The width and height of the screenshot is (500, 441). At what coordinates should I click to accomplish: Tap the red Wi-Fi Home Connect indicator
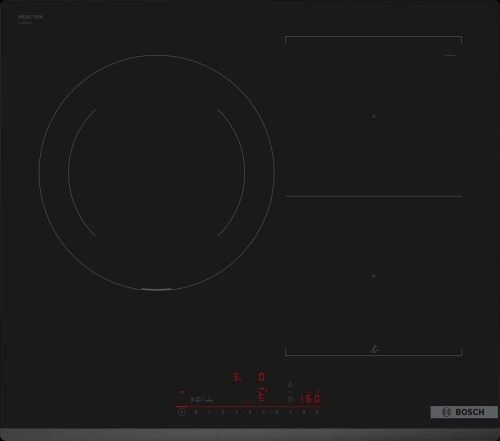tap(182, 393)
